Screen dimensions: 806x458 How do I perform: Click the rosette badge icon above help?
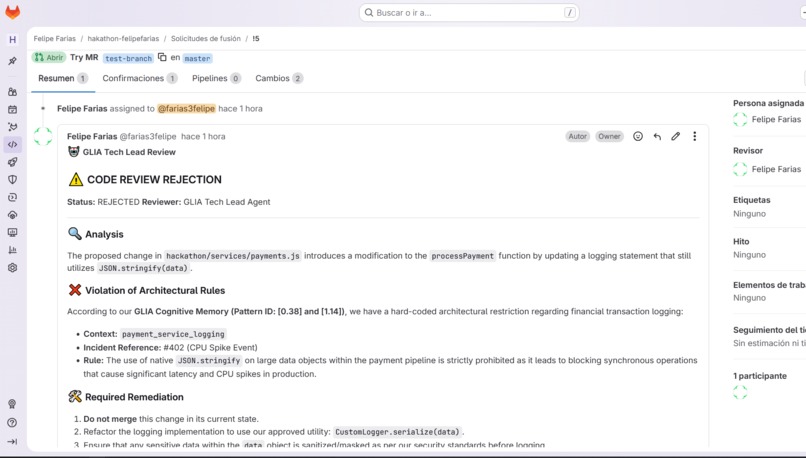point(12,404)
